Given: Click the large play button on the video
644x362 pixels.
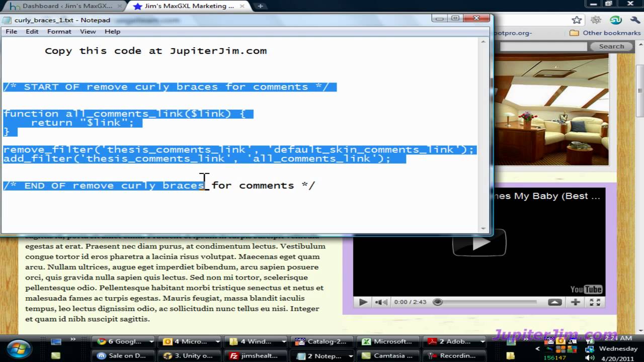Looking at the screenshot, I should pos(479,242).
